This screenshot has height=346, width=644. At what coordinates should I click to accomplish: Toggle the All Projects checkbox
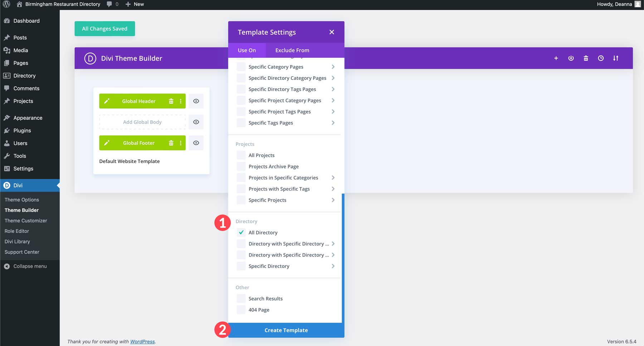(x=241, y=155)
